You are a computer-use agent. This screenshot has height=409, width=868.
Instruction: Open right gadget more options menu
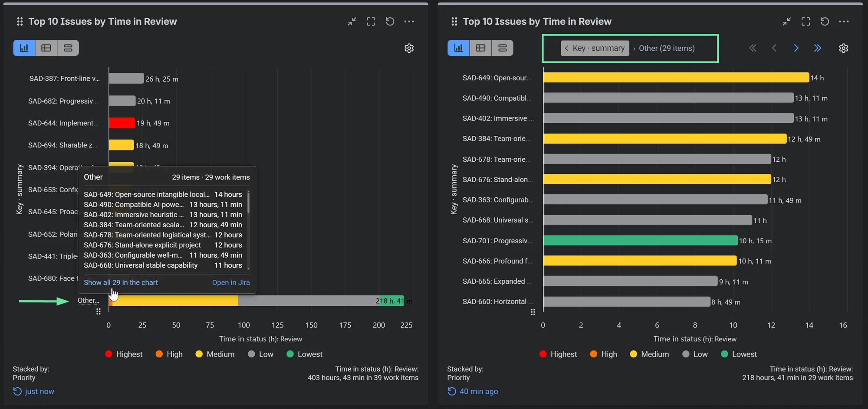coord(844,22)
